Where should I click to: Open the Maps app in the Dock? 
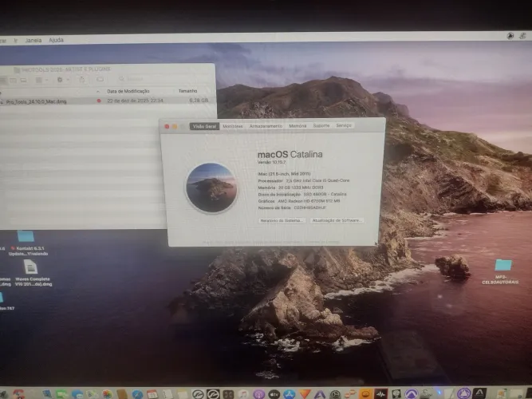tap(92, 394)
